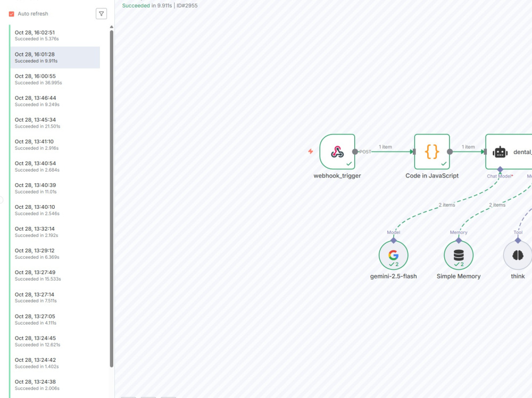Click the Memory connector diamond above Simple Memory
The height and width of the screenshot is (398, 532).
pyautogui.click(x=459, y=240)
